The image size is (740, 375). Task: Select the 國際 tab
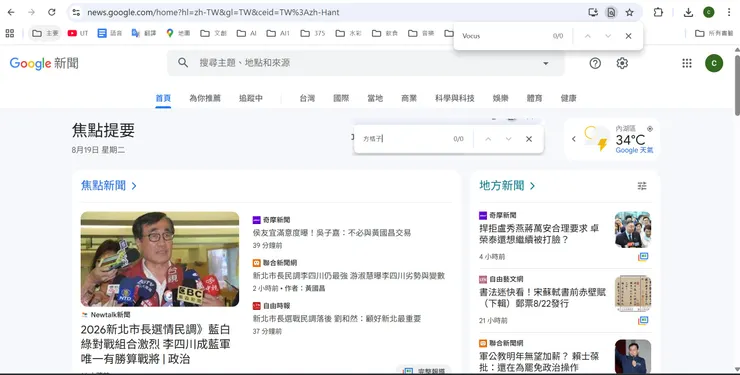coord(341,98)
